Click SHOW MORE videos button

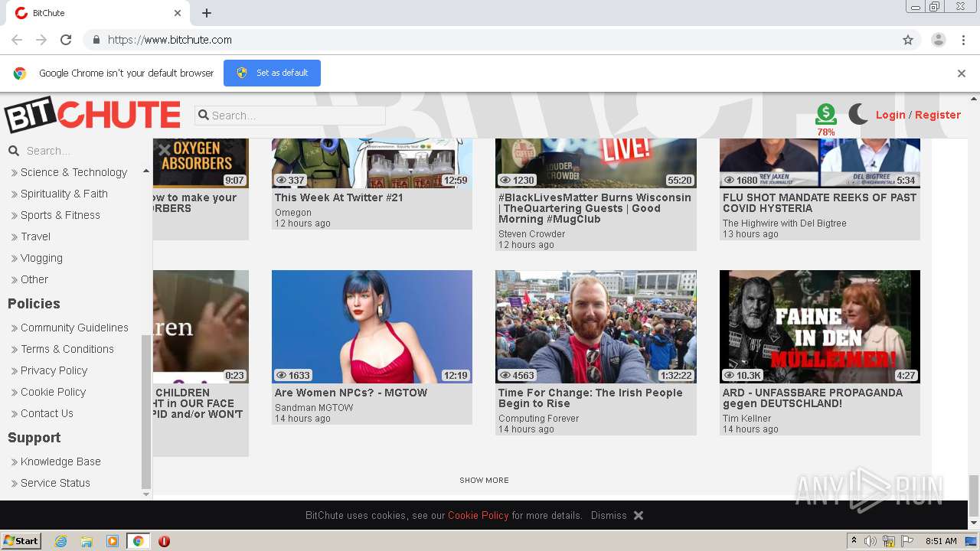pos(484,480)
